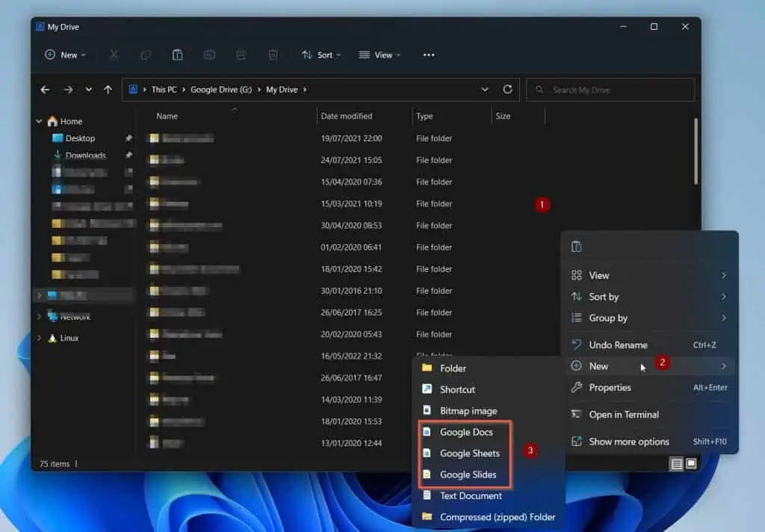
Task: Click the Rename icon in the toolbar
Action: (x=209, y=55)
